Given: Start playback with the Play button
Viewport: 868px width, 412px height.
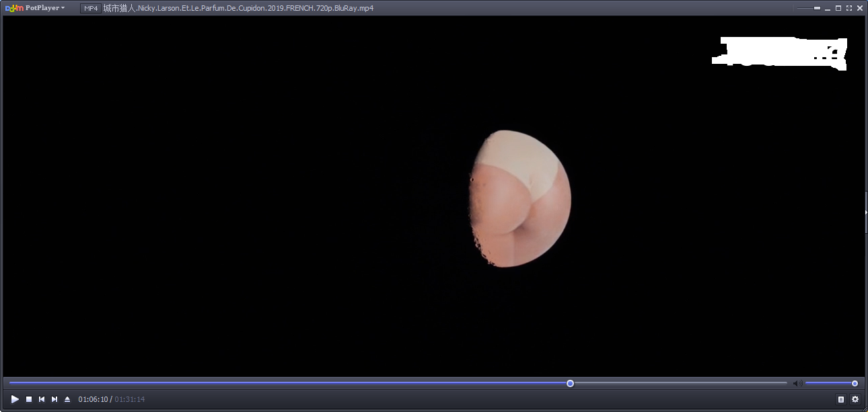Looking at the screenshot, I should pyautogui.click(x=15, y=399).
